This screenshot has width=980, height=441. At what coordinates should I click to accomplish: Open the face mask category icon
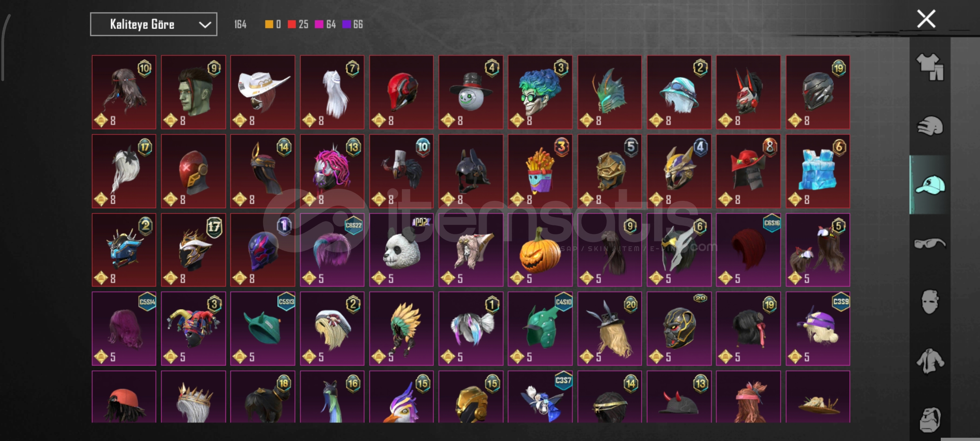930,302
